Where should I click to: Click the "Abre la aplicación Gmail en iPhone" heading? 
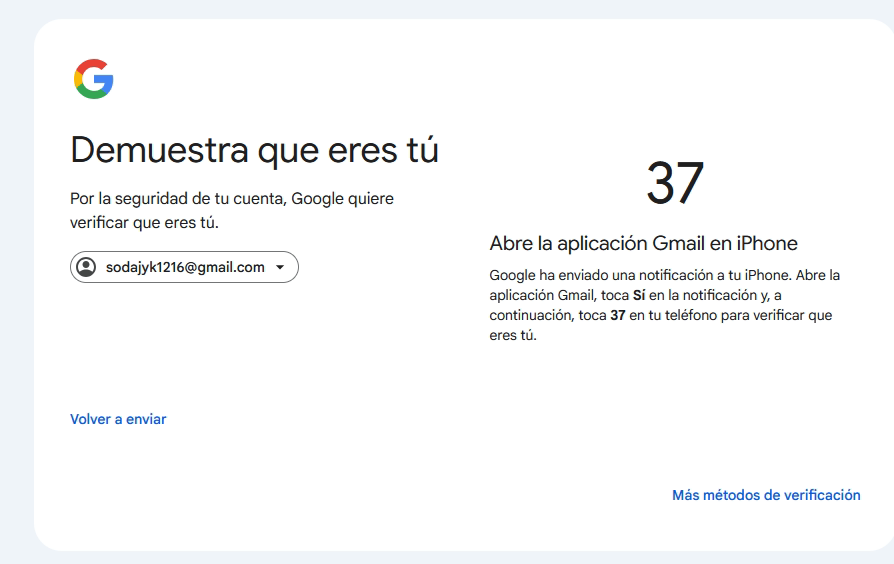tap(643, 243)
